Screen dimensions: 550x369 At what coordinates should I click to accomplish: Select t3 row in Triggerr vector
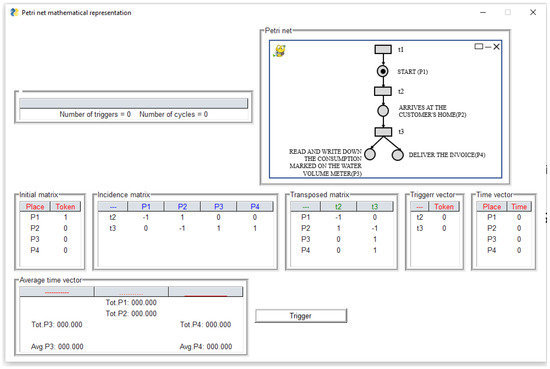[x=435, y=228]
